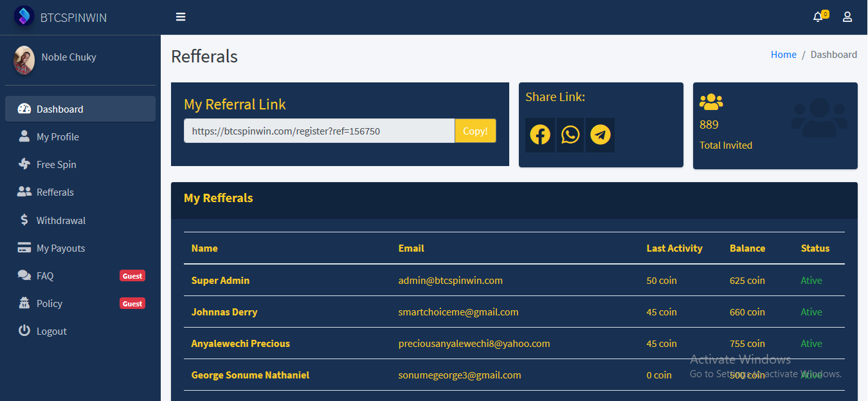Viewport: 868px width, 401px height.
Task: Click the Guest badge next to FAQ
Action: coord(132,275)
